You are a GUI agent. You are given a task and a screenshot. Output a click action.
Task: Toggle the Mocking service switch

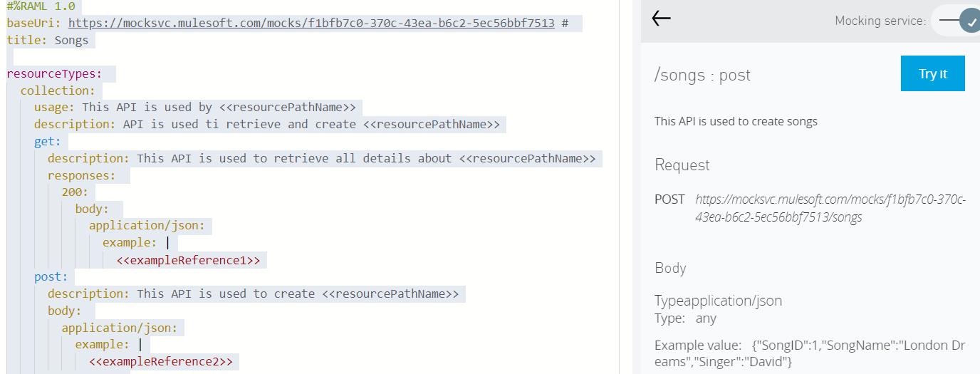[x=959, y=21]
